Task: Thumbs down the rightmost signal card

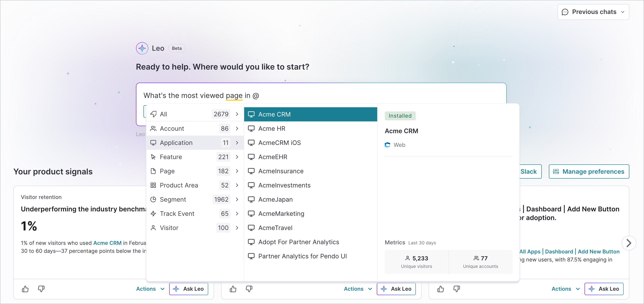Action: 457,289
